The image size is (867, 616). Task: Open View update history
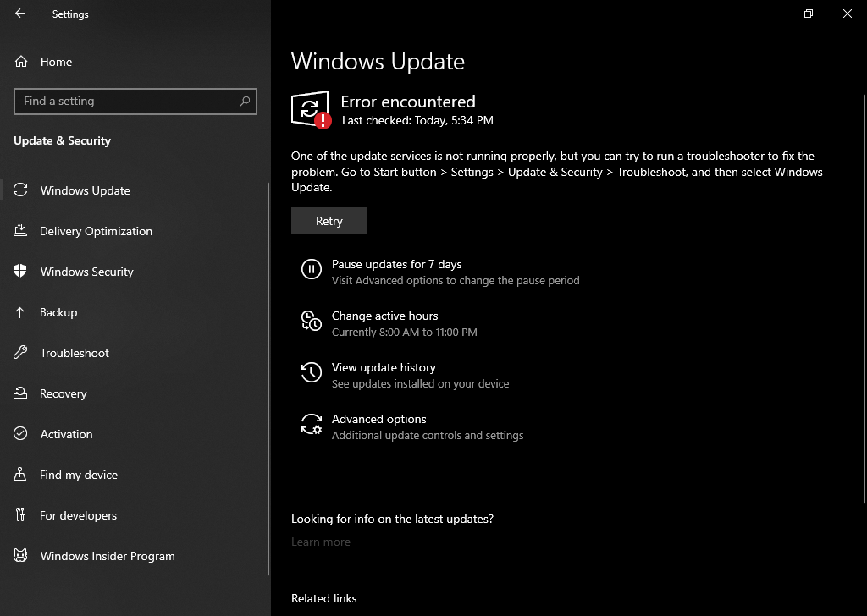point(384,367)
